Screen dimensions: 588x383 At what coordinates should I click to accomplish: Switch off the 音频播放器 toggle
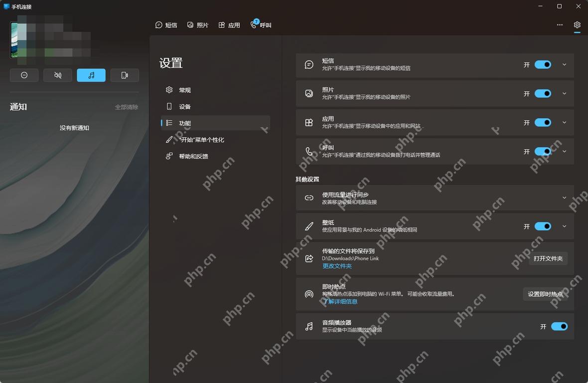point(559,326)
